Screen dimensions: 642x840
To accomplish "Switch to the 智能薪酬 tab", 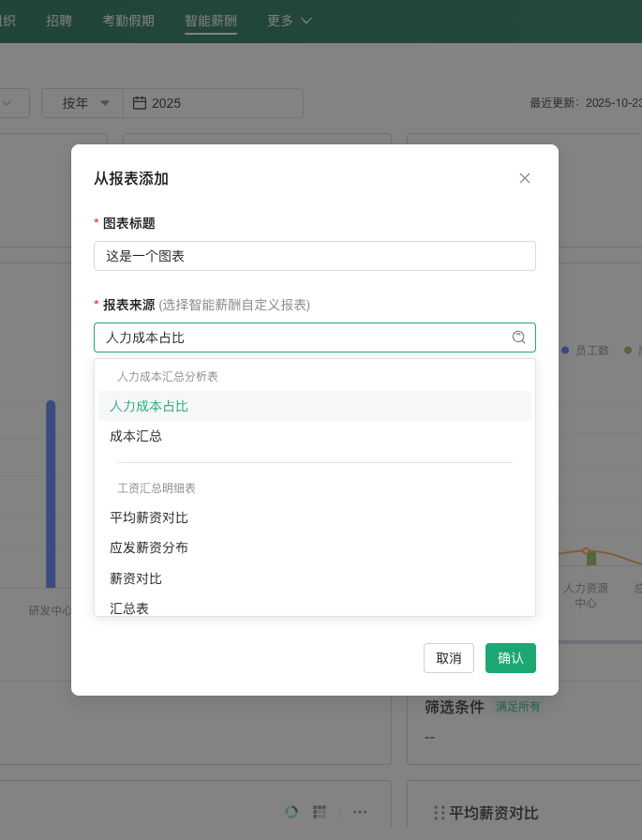I will (211, 21).
